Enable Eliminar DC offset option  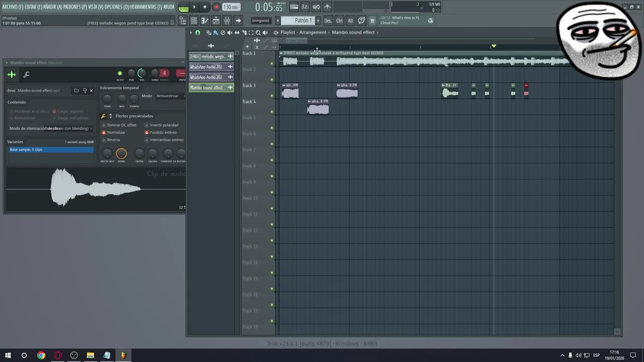click(119, 125)
